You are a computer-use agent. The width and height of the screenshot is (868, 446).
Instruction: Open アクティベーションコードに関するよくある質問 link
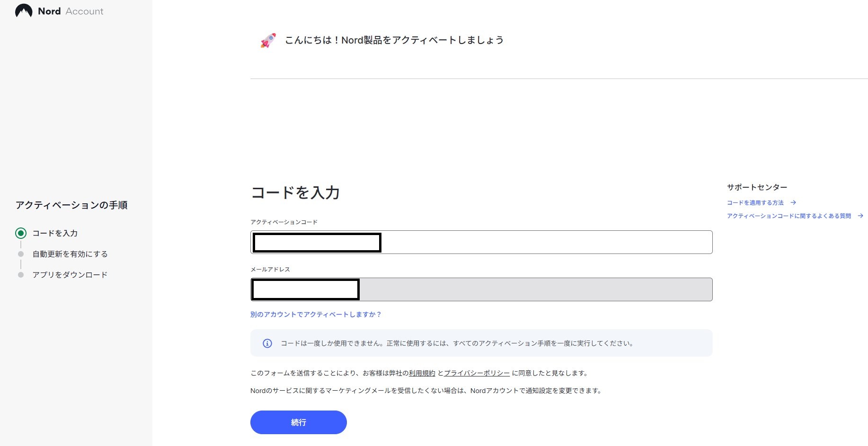pyautogui.click(x=789, y=216)
